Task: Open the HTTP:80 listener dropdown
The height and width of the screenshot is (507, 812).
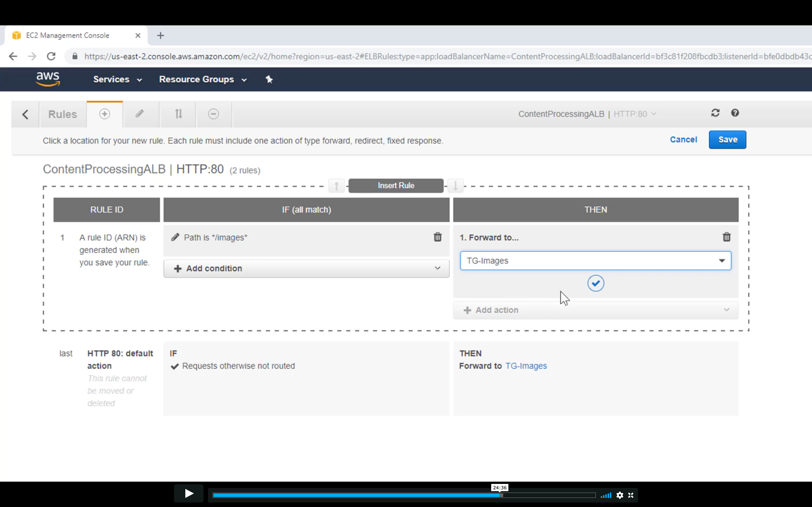Action: (634, 114)
